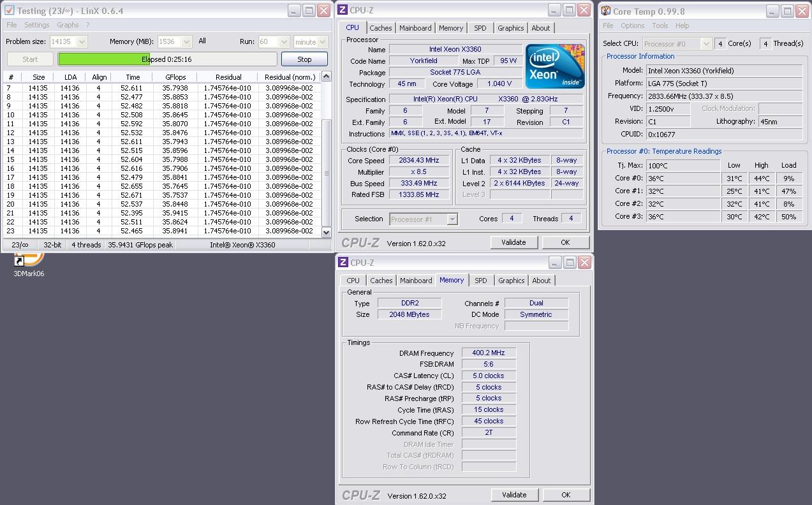
Task: Open the Problem size dropdown in LinX
Action: (82, 41)
